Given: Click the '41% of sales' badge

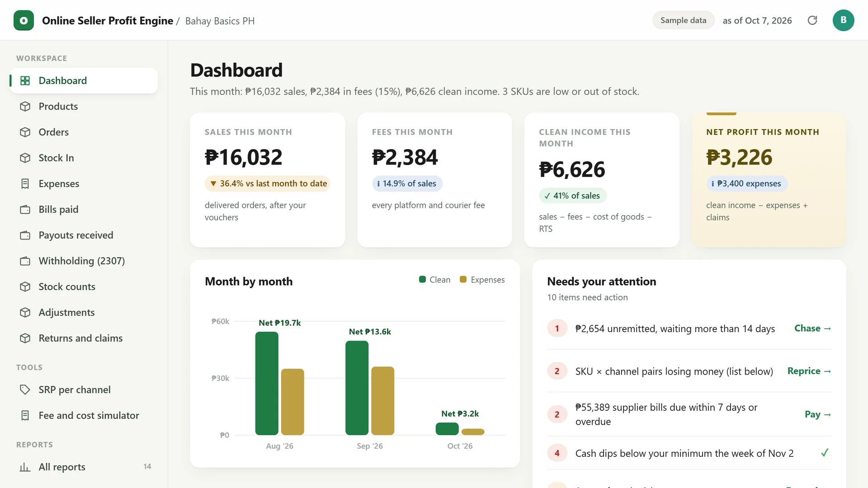Looking at the screenshot, I should pos(572,196).
